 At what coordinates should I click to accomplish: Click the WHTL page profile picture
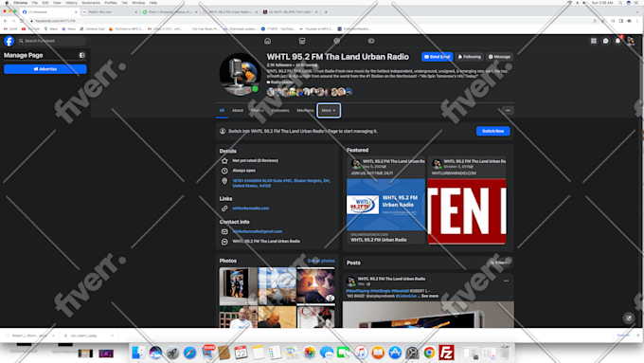tap(241, 75)
